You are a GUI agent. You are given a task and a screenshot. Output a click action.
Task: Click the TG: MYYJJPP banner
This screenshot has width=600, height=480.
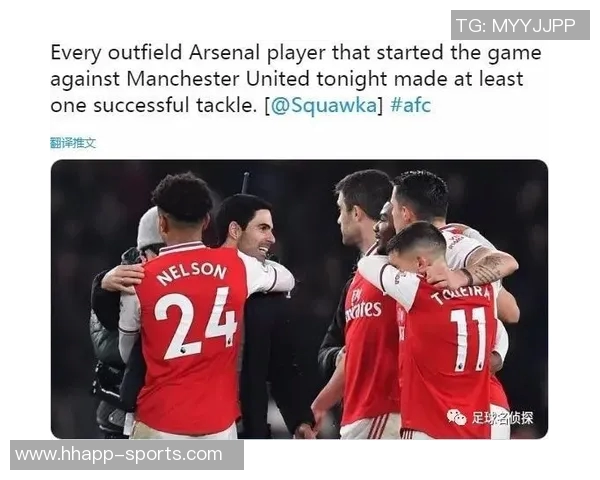click(520, 25)
